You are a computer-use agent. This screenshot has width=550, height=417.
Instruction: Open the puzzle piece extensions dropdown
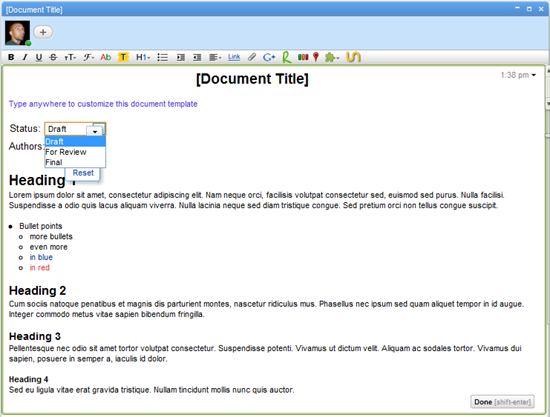pyautogui.click(x=332, y=57)
